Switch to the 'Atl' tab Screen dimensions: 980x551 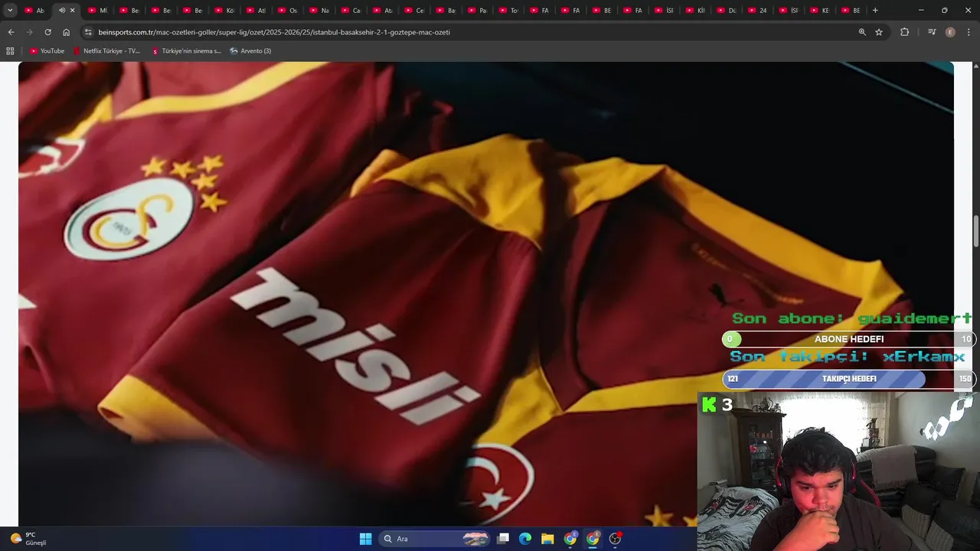(x=255, y=10)
